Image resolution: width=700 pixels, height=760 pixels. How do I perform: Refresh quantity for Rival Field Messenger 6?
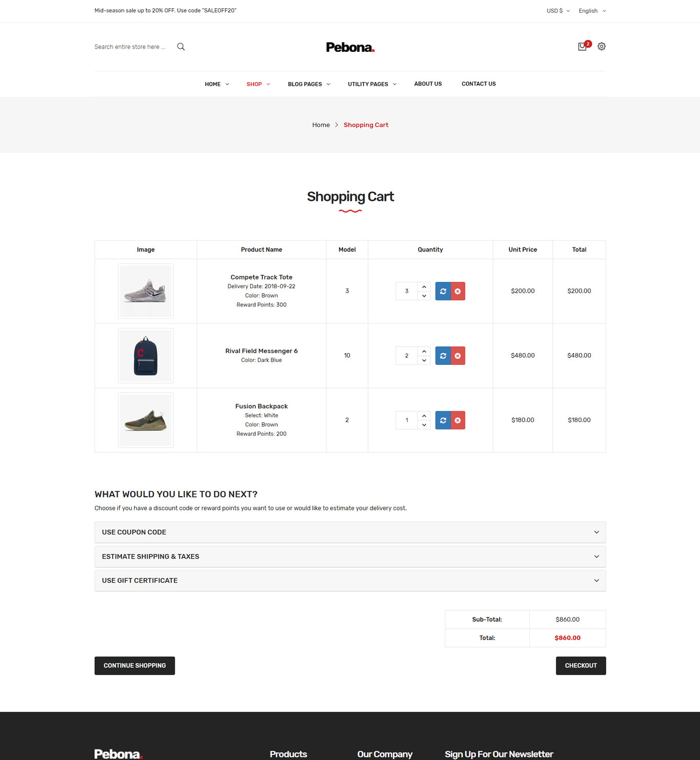pos(443,356)
